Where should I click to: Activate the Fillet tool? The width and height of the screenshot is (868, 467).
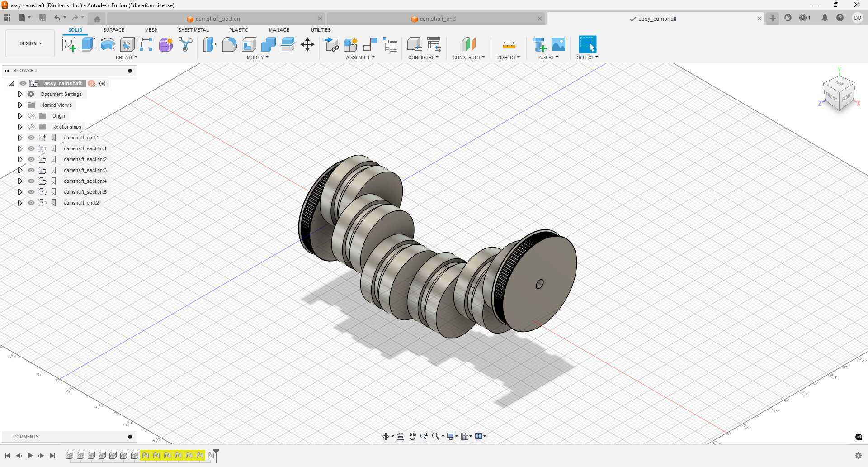[230, 44]
